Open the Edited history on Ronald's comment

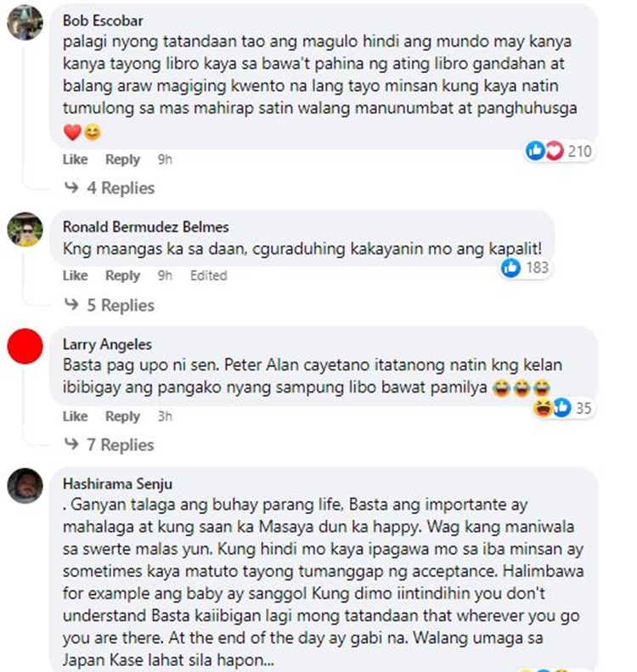pos(209,275)
